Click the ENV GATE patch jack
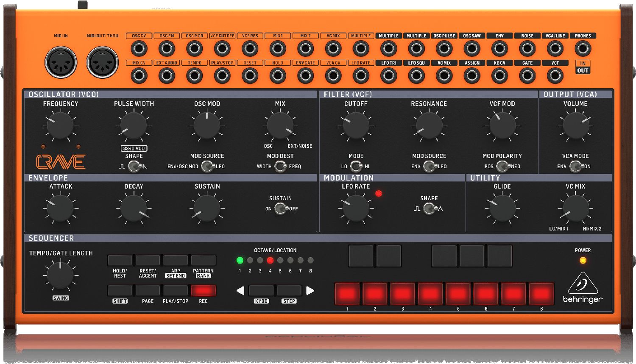The width and height of the screenshot is (636, 364). [305, 76]
